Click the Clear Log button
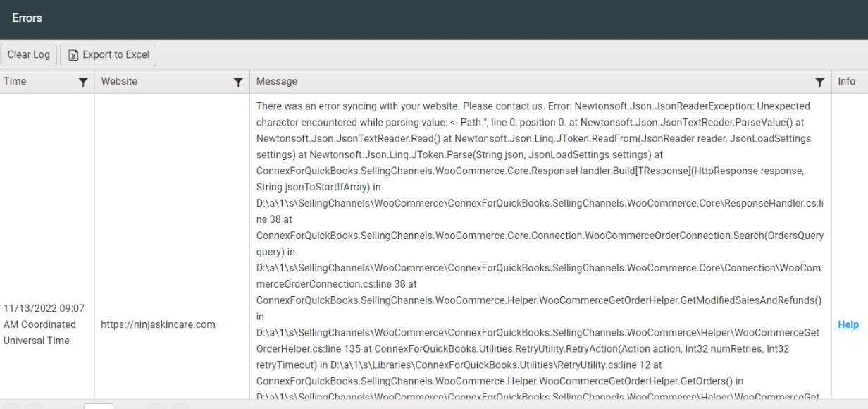The image size is (868, 409). 29,55
